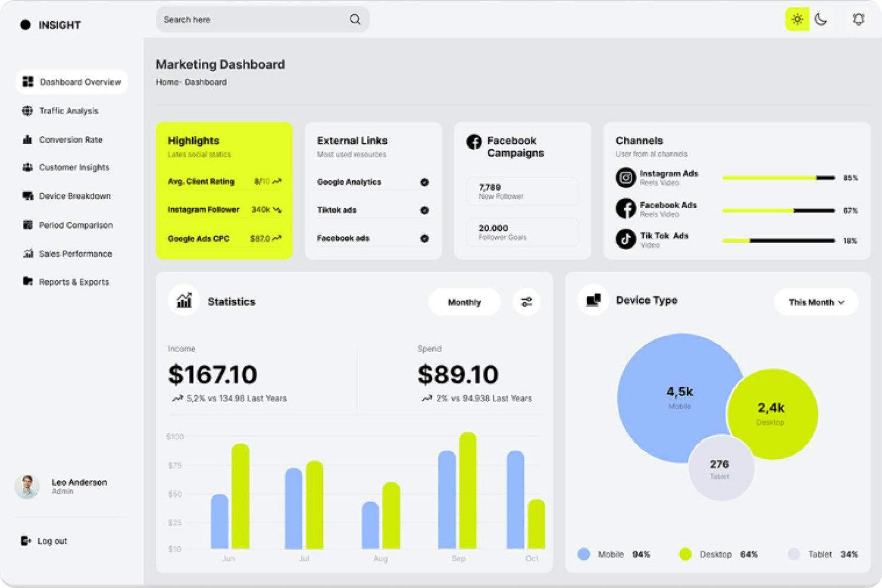Click the TikTok Ads channel icon
The image size is (882, 588).
[626, 239]
